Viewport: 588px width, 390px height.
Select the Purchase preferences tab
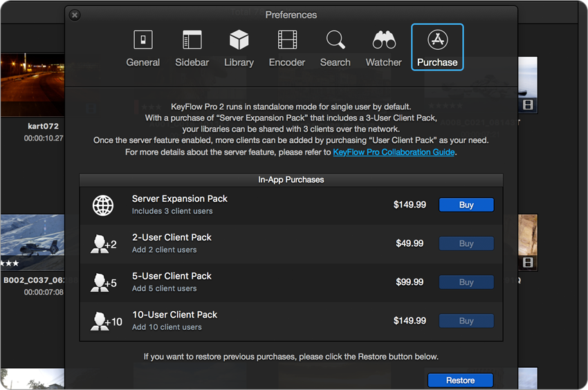pyautogui.click(x=437, y=47)
